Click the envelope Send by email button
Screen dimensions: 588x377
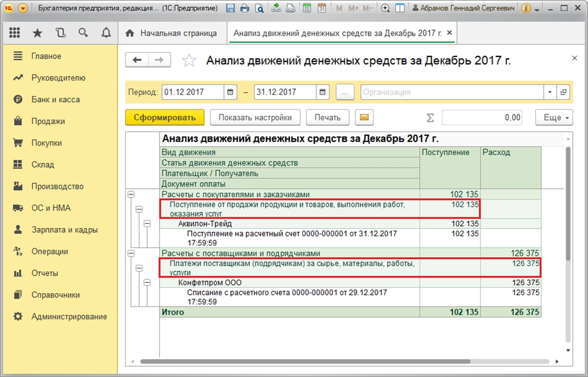click(364, 118)
